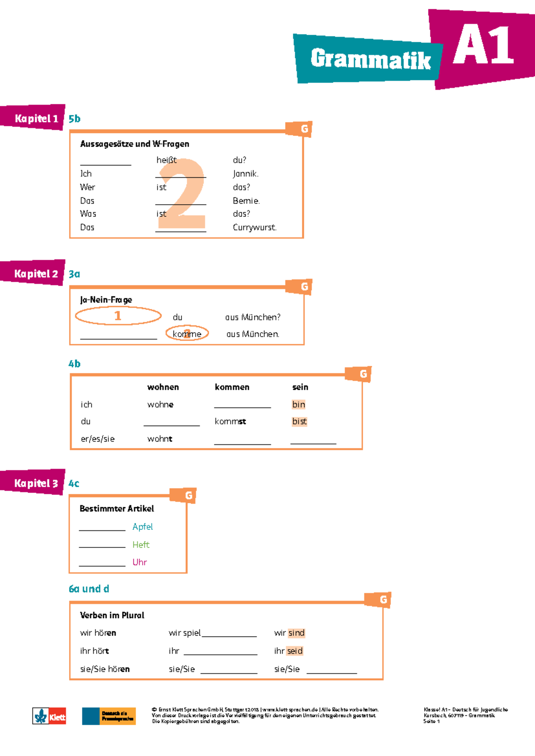Click the G tab on Bestimmter Artikel box
535x756 pixels.
tap(189, 495)
